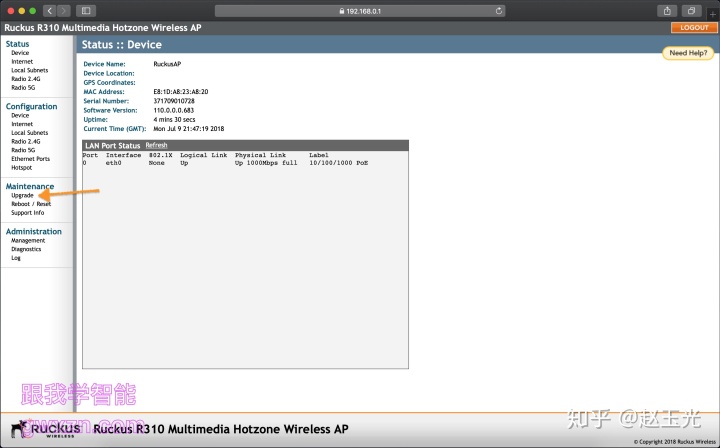The width and height of the screenshot is (720, 448).
Task: Open Hotspot configuration page
Action: pyautogui.click(x=22, y=168)
